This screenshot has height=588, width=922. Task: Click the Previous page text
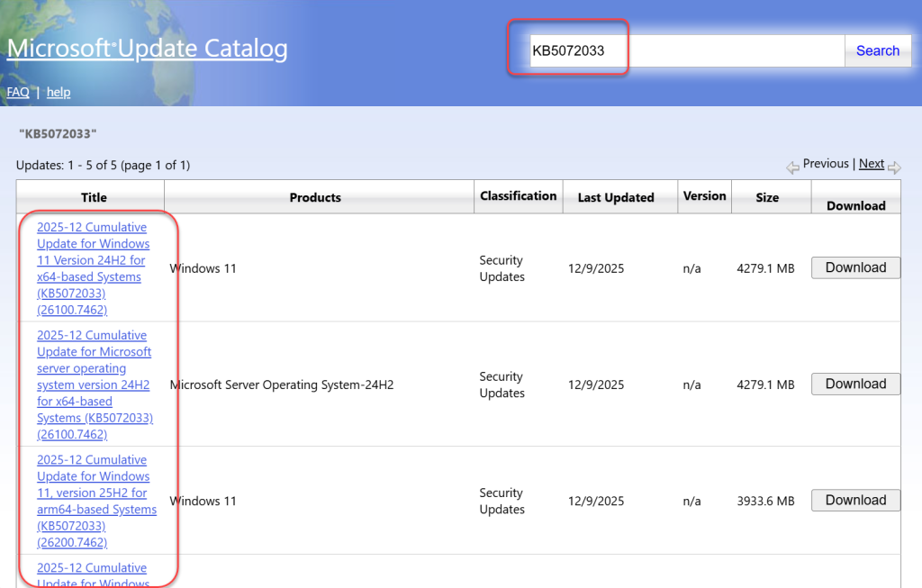[826, 164]
